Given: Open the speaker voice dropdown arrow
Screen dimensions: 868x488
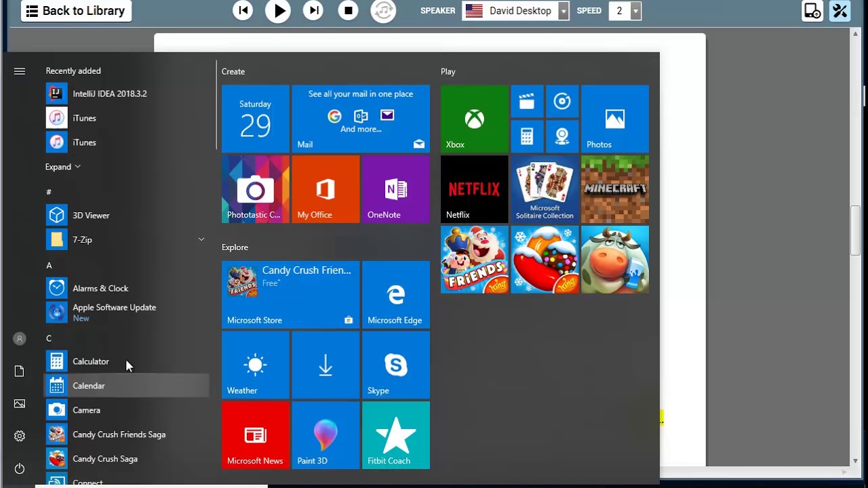Looking at the screenshot, I should (x=564, y=11).
